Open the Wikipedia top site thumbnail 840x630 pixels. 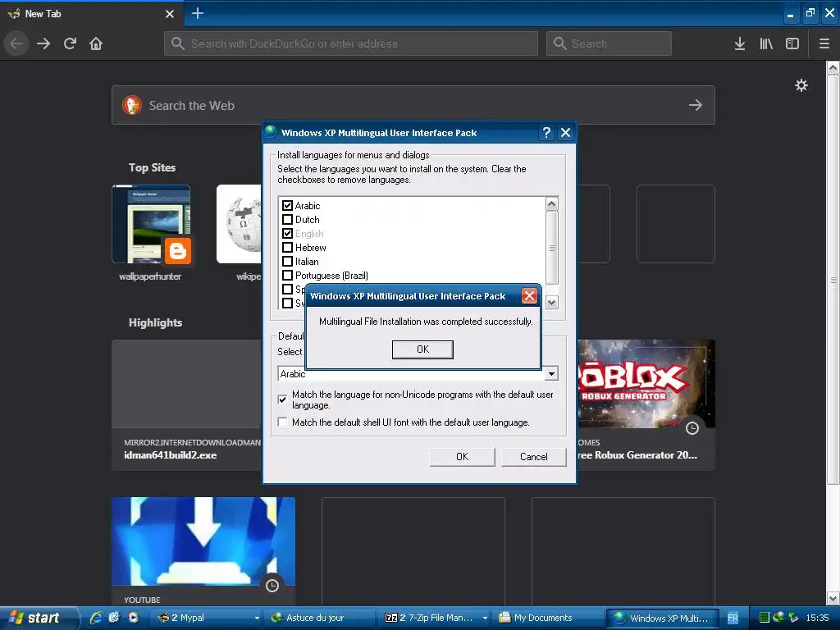coord(240,224)
